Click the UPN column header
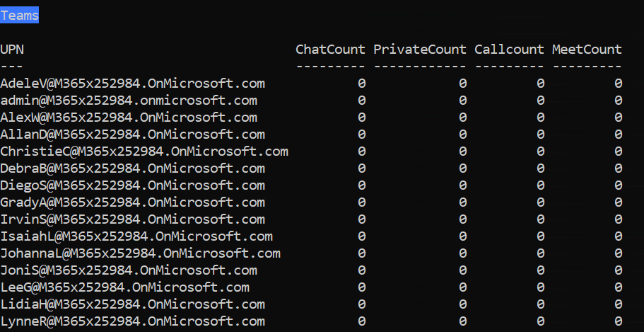Screen dimensions: 644x332 point(12,50)
